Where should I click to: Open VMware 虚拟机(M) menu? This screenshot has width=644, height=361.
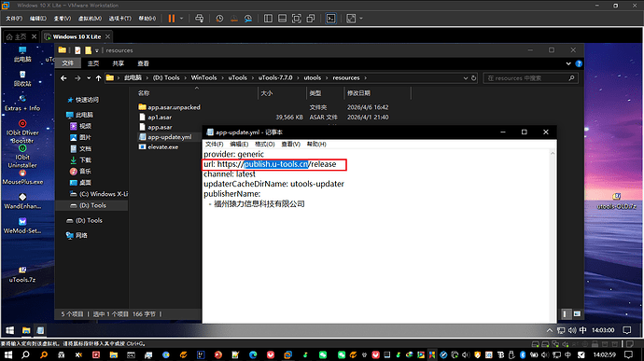coord(90,19)
